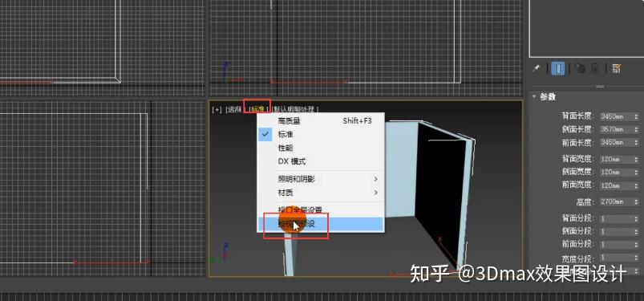Toggle Show End Result highlighted icon
The height and width of the screenshot is (301, 644).
coord(557,68)
